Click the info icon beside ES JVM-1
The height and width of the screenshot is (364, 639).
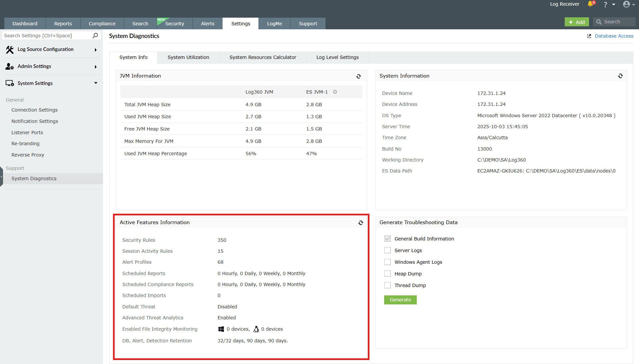pyautogui.click(x=335, y=92)
